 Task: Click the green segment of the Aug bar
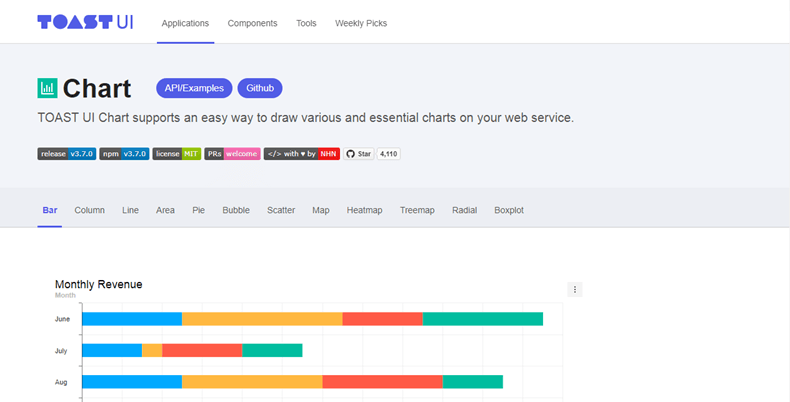tap(472, 382)
